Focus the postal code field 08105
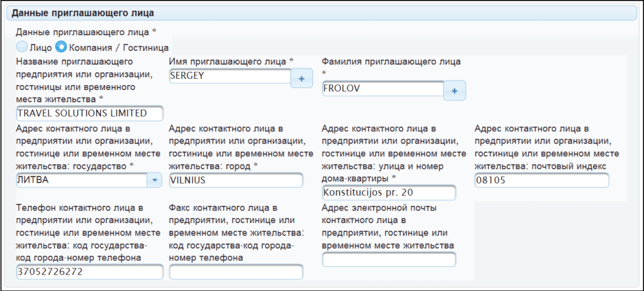644x291 pixels. tap(541, 180)
